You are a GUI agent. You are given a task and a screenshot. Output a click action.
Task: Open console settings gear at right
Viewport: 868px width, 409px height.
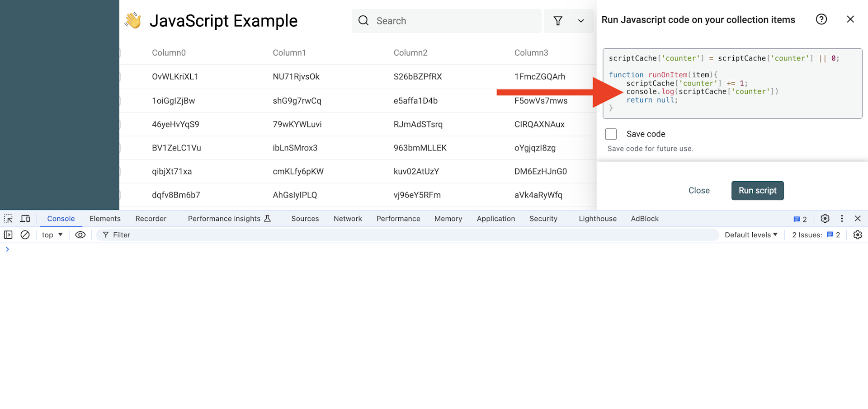pyautogui.click(x=858, y=235)
